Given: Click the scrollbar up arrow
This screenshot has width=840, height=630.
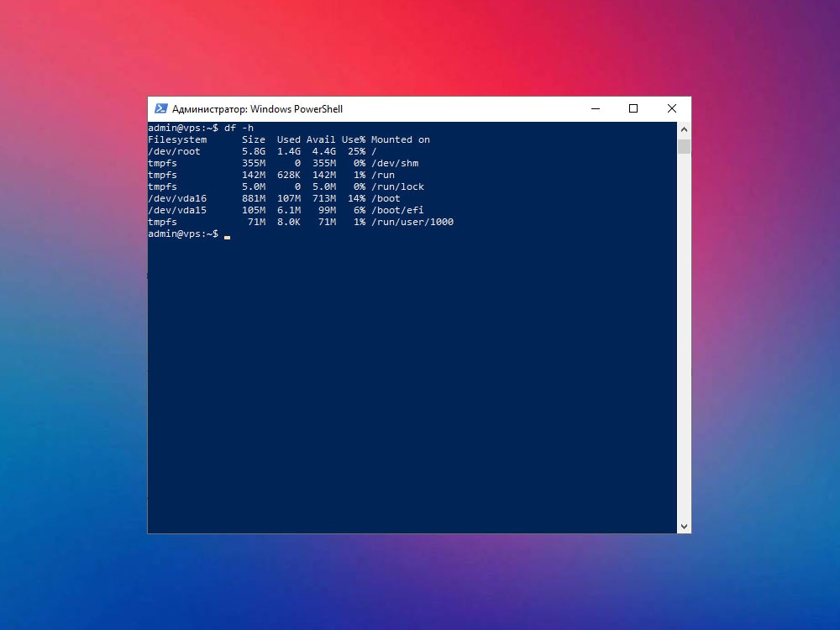Looking at the screenshot, I should [684, 129].
